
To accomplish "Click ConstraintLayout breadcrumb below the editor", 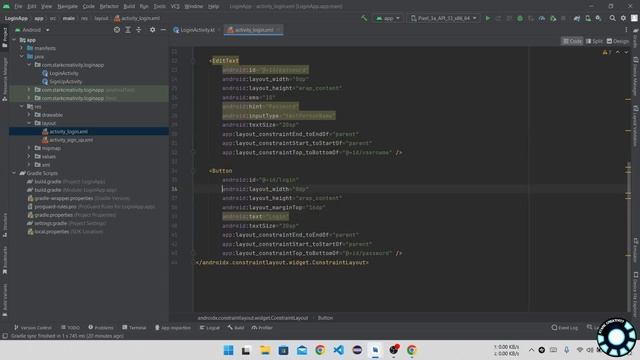I will pyautogui.click(x=253, y=318).
